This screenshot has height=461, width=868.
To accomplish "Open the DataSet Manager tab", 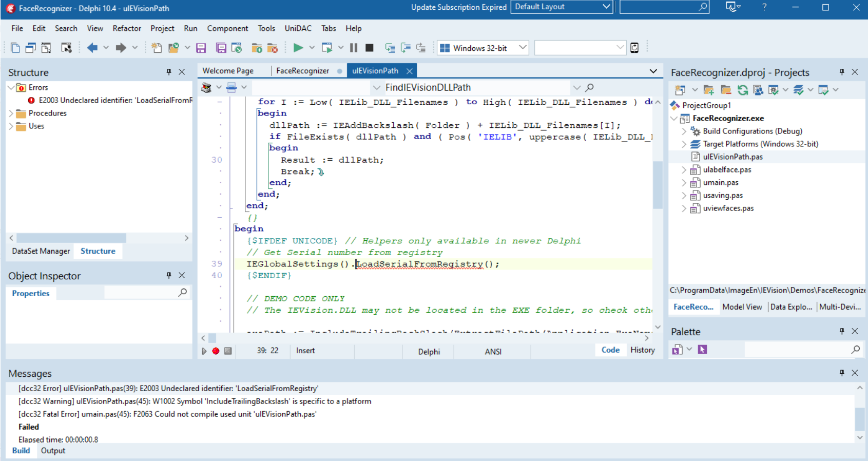I will click(x=41, y=251).
